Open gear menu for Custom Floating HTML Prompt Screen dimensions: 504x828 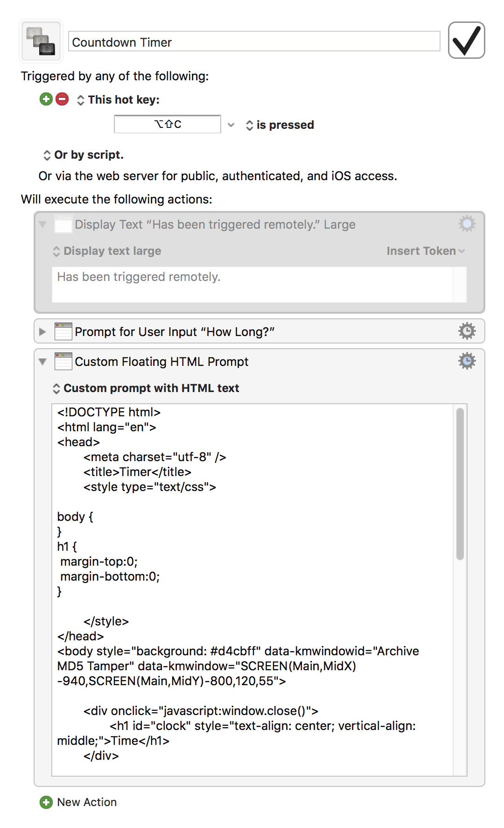click(x=467, y=361)
